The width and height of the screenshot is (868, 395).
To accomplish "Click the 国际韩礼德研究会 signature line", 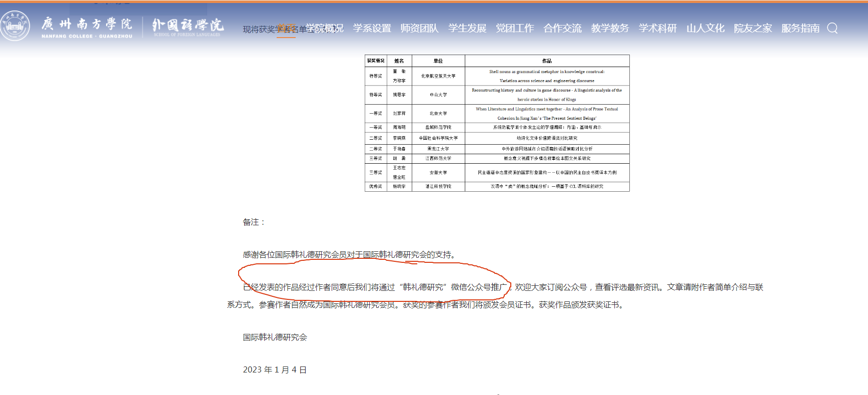I will [275, 337].
